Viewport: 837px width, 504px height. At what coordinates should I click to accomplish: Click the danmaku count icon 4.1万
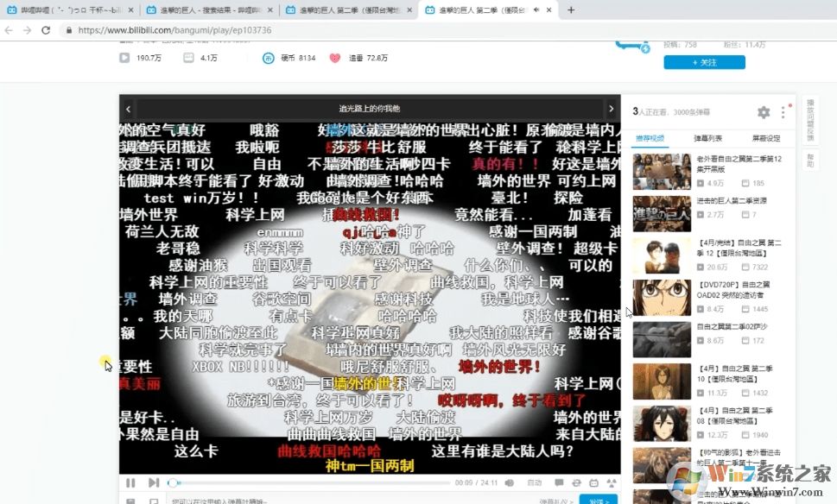tap(188, 58)
